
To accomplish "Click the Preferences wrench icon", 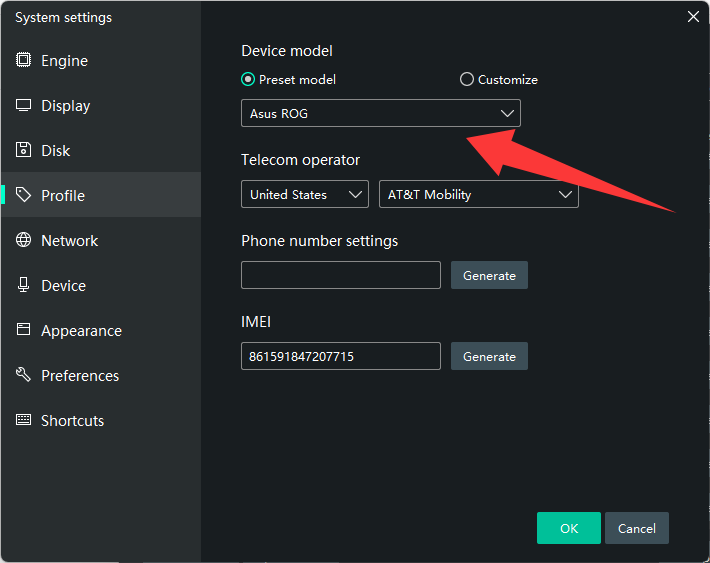I will pyautogui.click(x=23, y=375).
